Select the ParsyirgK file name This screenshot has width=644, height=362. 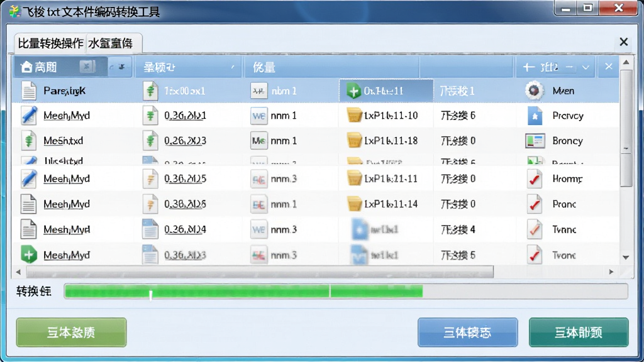click(65, 90)
